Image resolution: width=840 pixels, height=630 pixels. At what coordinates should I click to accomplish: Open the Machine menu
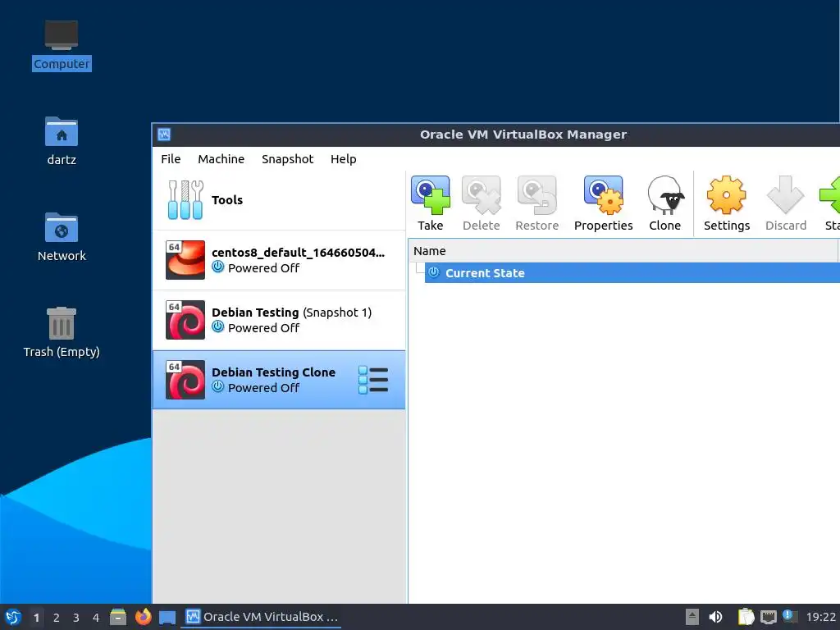(221, 159)
